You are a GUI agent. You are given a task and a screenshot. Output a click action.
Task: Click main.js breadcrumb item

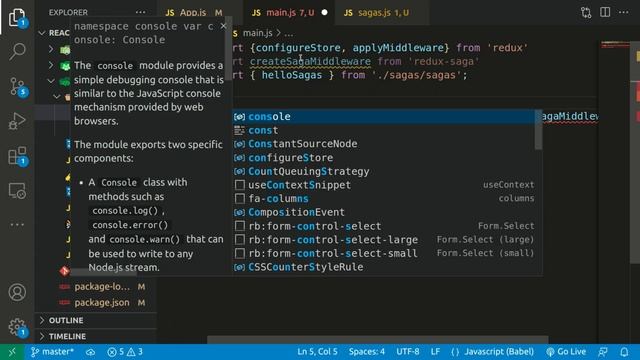pyautogui.click(x=257, y=33)
